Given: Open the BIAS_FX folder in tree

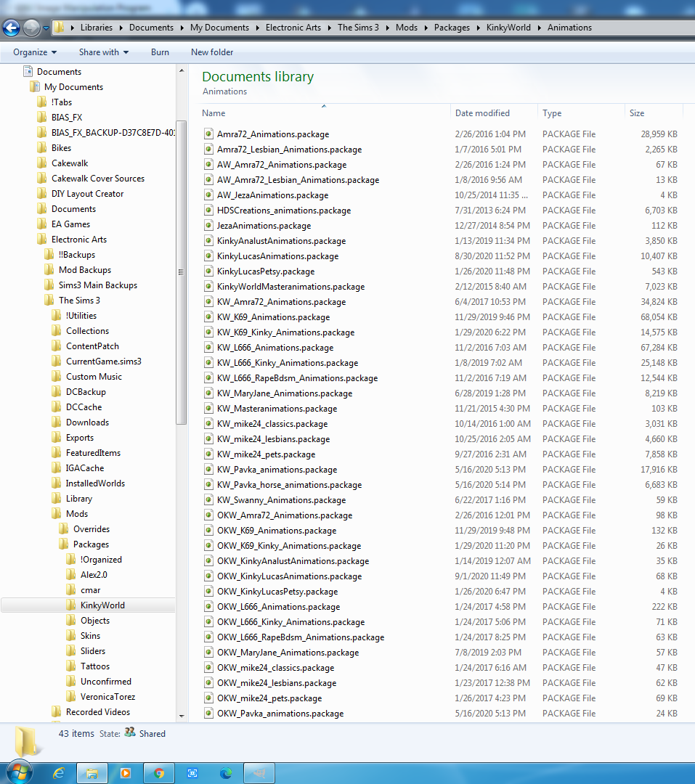Looking at the screenshot, I should (x=67, y=118).
